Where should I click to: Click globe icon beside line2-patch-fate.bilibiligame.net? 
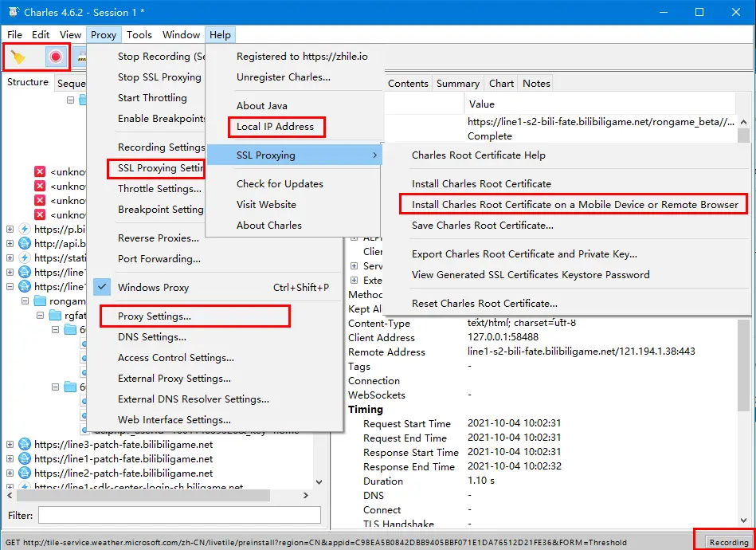click(x=24, y=473)
